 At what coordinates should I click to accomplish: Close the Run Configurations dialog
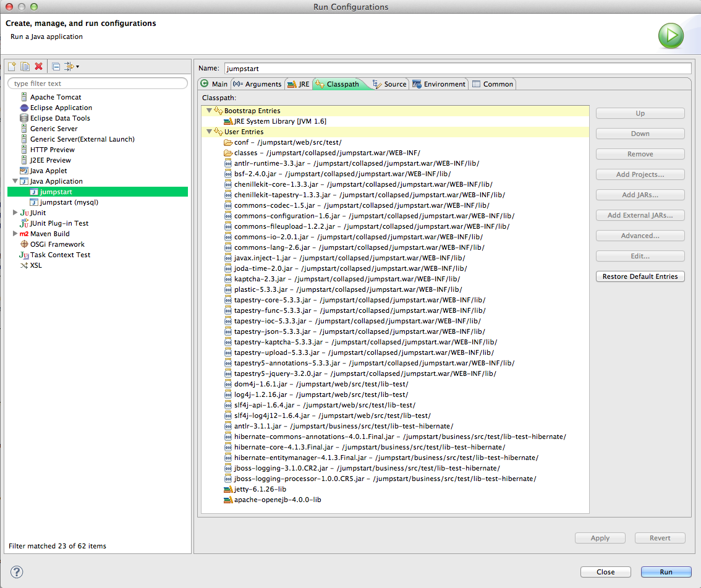pos(606,572)
